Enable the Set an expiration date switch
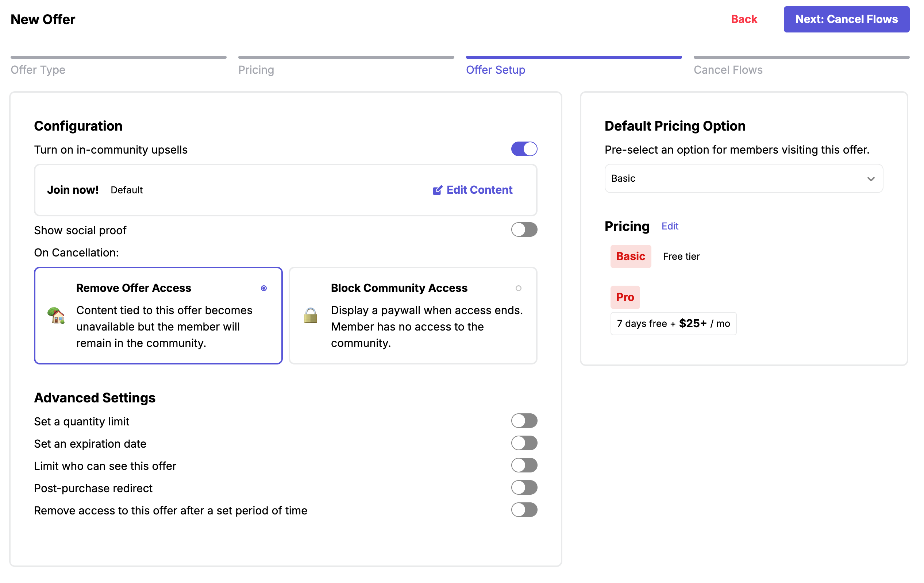 [524, 443]
